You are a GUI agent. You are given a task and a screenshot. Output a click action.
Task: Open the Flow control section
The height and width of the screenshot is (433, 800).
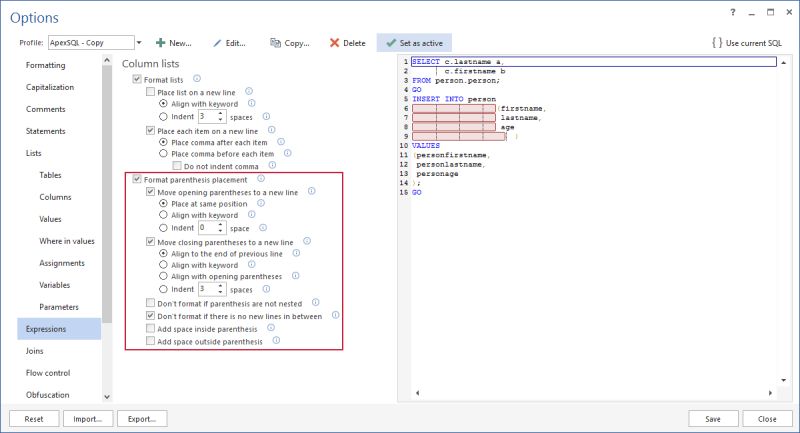point(48,373)
